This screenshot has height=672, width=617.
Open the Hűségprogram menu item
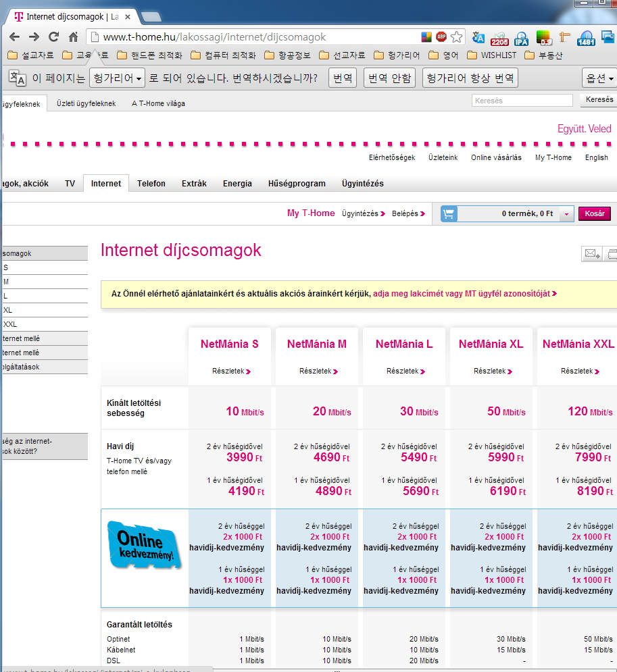click(x=297, y=184)
